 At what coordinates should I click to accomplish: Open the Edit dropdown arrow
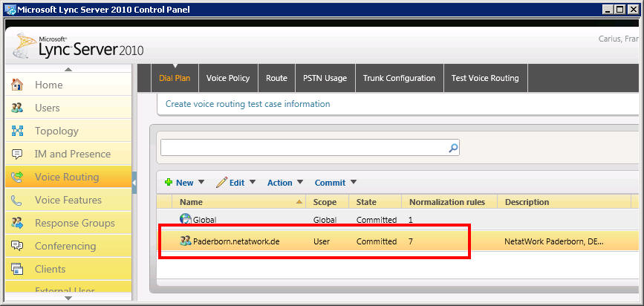[253, 182]
